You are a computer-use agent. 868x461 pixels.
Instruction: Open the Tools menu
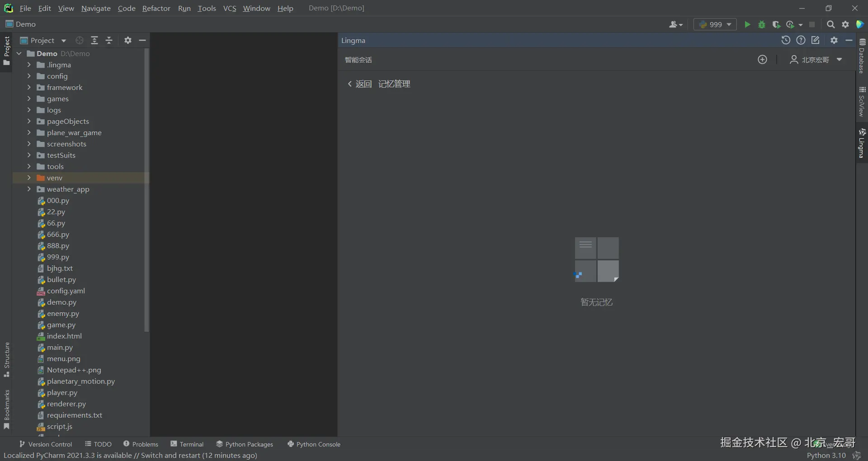(207, 8)
